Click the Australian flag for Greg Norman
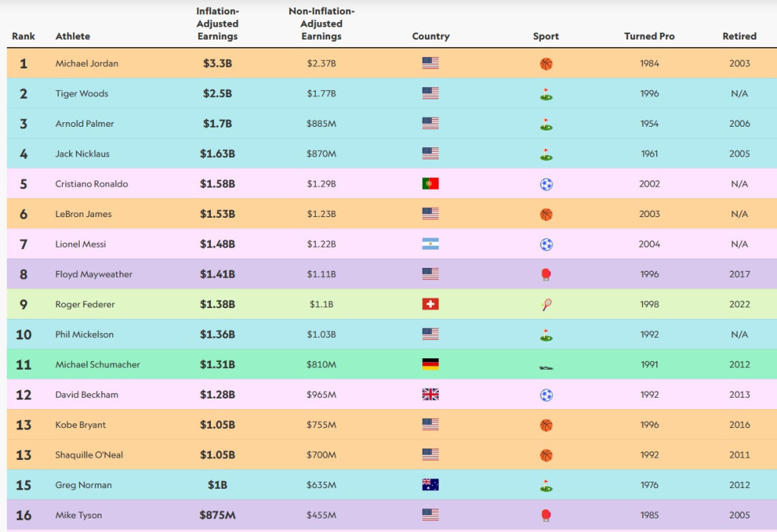Image resolution: width=777 pixels, height=532 pixels. [x=430, y=485]
